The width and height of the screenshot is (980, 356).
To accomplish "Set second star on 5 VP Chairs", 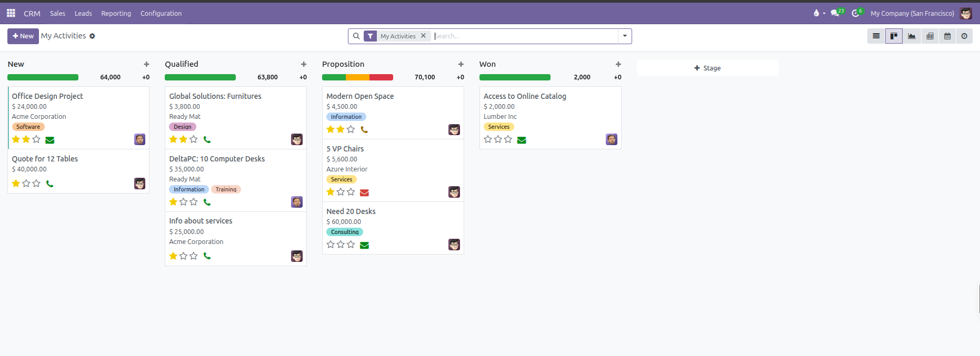I will coord(341,192).
